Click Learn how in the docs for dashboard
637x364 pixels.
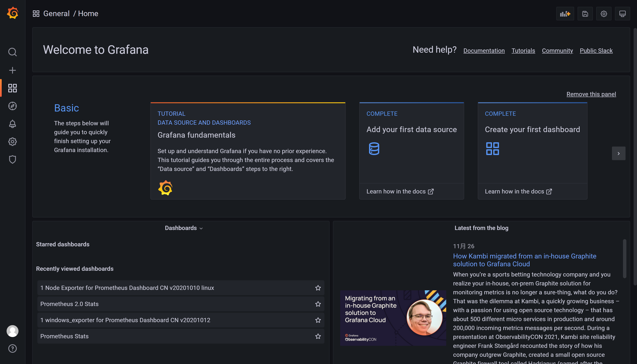tap(518, 192)
